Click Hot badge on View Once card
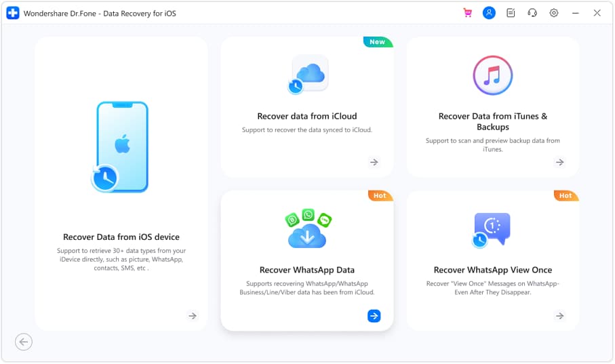615x364 pixels. coord(566,195)
